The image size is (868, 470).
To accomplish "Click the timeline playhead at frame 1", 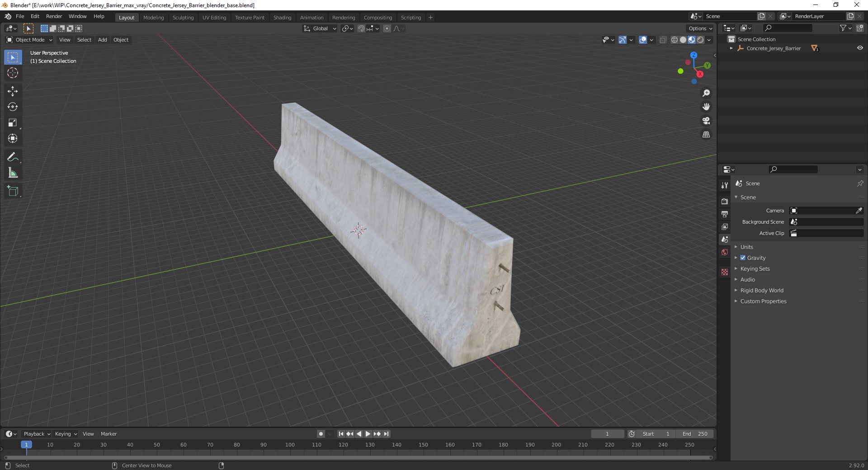I will click(26, 445).
